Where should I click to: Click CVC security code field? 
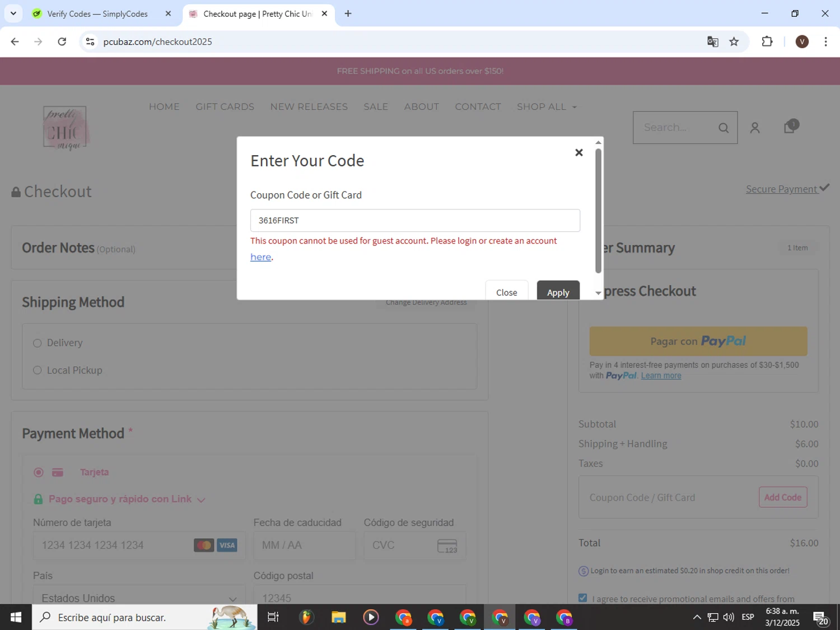(x=414, y=545)
